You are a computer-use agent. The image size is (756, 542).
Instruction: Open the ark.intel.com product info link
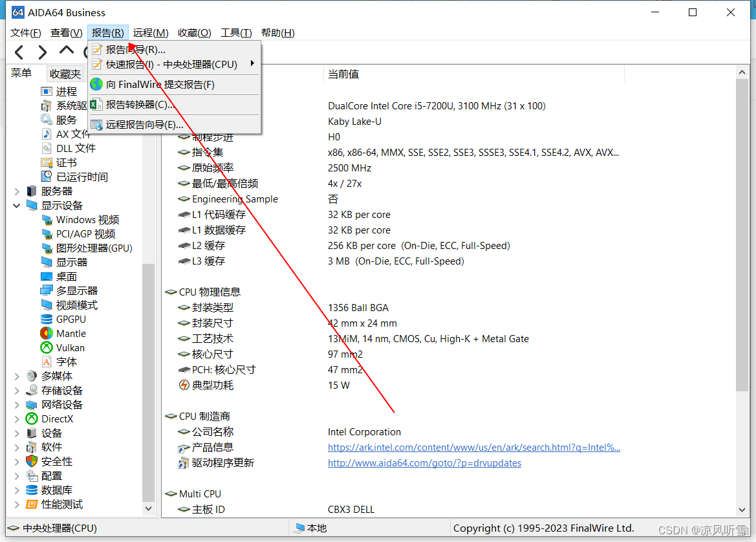tap(474, 448)
